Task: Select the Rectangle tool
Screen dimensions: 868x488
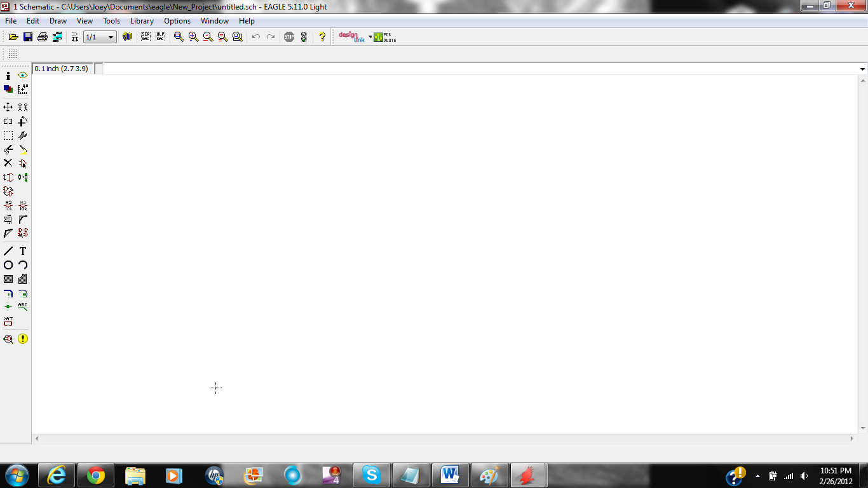Action: coord(8,279)
